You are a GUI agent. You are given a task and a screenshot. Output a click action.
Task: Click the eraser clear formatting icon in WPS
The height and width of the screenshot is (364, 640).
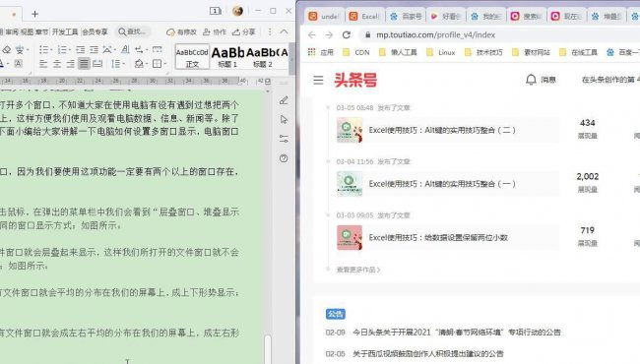tap(7, 50)
